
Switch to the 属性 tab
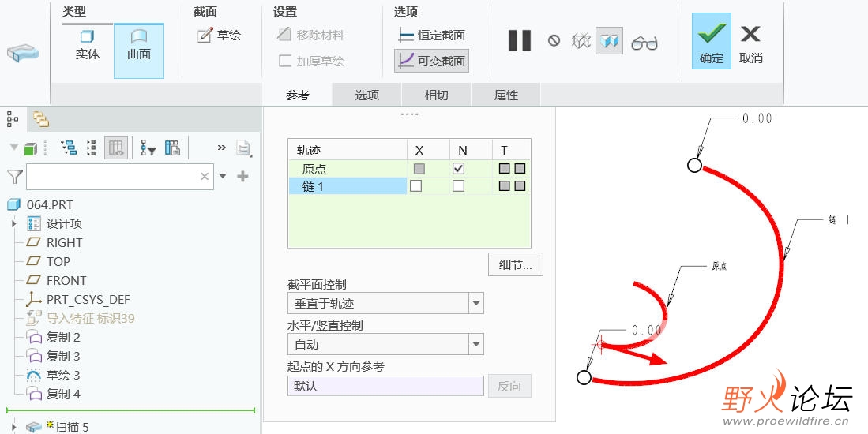pos(506,95)
